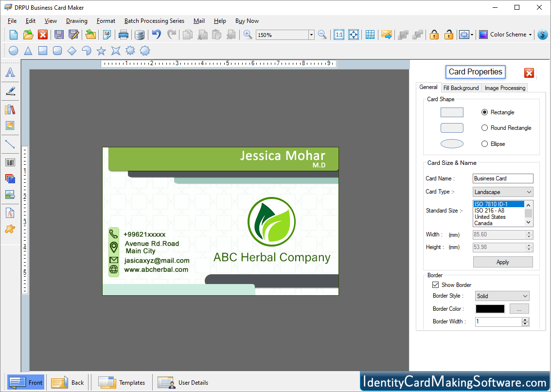Increase the Width spinner value

(x=529, y=233)
